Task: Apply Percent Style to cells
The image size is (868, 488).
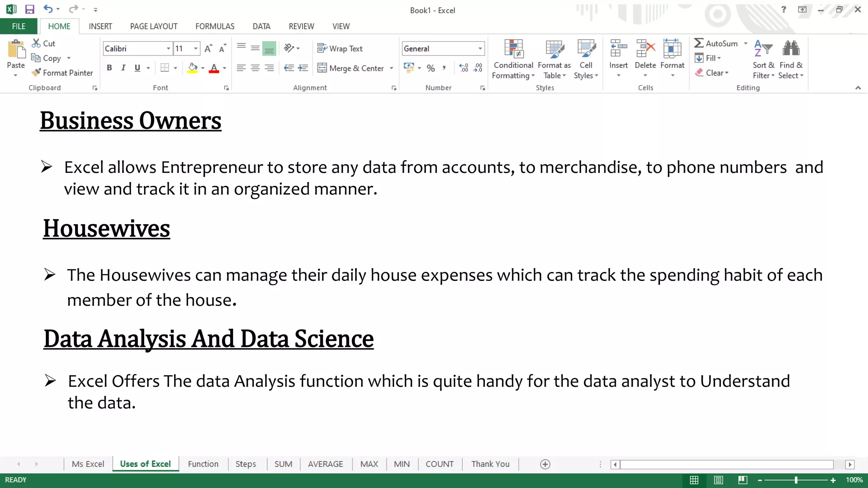Action: click(x=431, y=68)
